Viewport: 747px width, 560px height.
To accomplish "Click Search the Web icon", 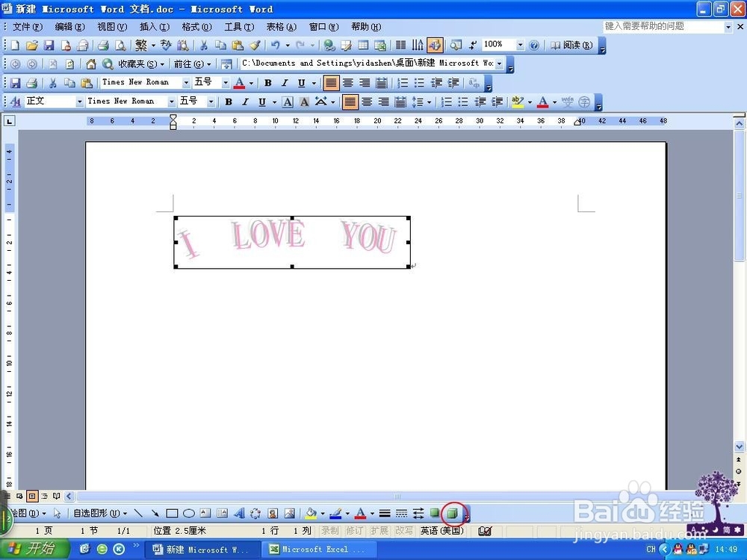I will point(108,63).
